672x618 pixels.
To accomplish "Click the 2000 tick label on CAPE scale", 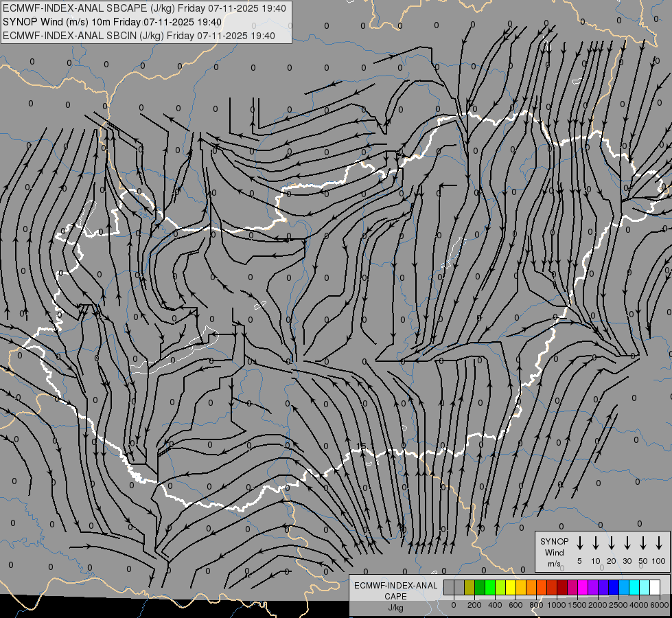I will [x=598, y=605].
